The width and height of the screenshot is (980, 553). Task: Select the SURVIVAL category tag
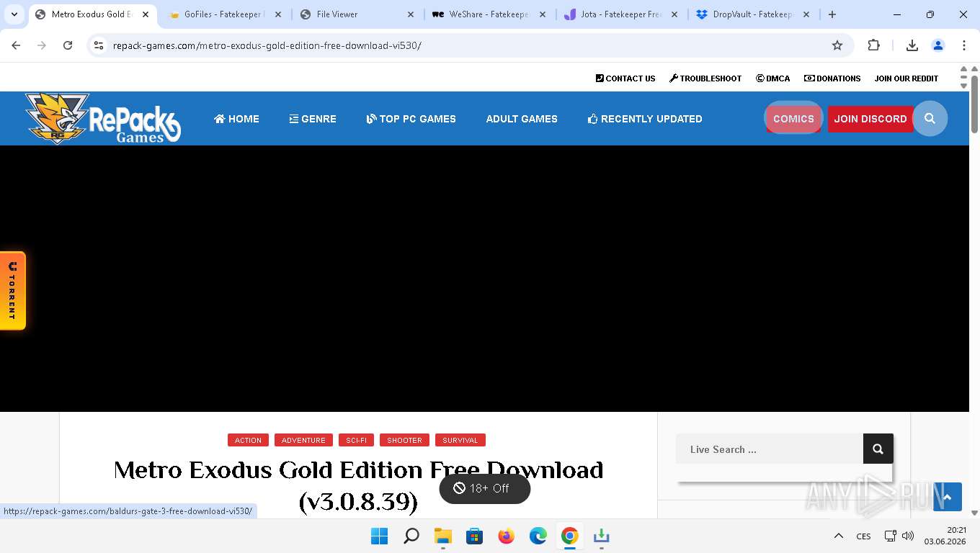click(x=460, y=440)
